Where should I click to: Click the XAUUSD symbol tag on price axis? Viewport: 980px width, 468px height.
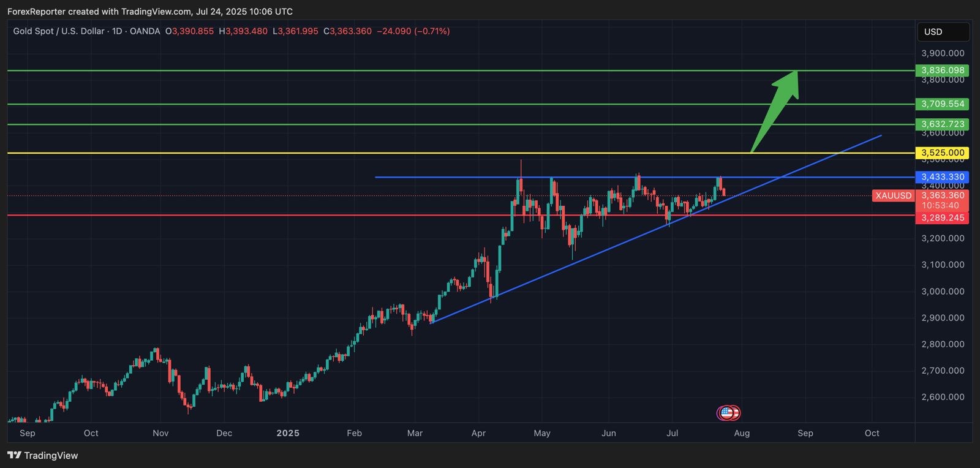pos(893,196)
